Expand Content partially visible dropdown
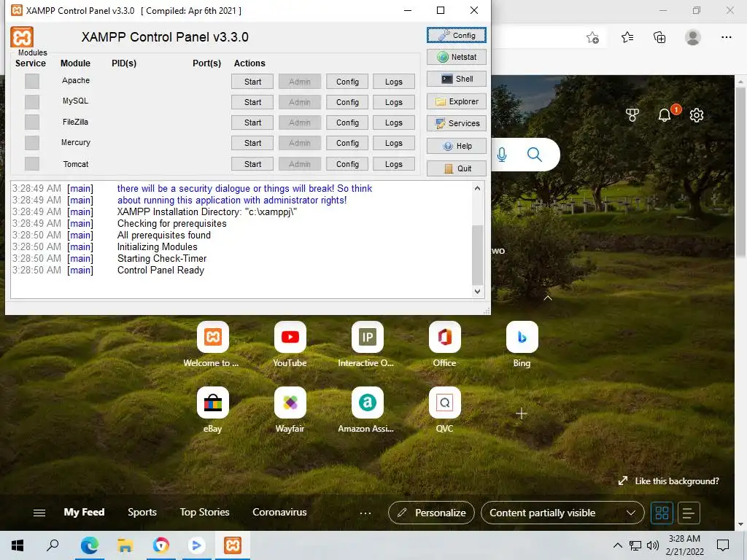 562,513
